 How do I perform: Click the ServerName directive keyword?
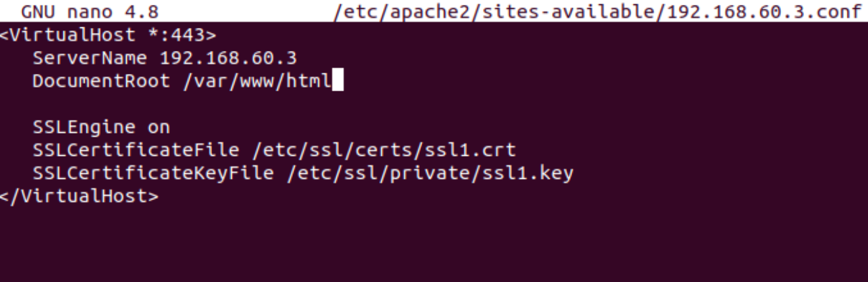click(90, 58)
